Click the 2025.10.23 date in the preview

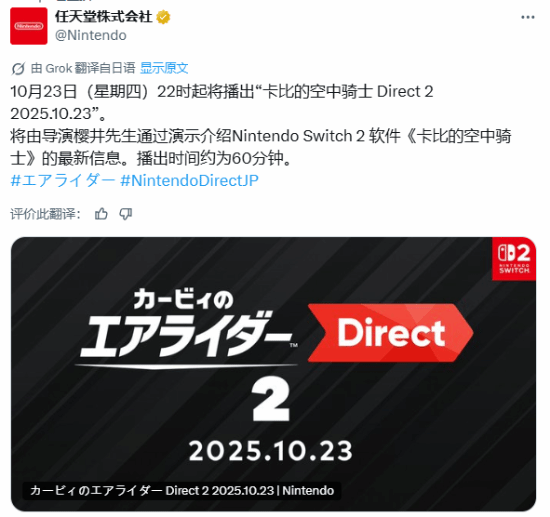click(x=270, y=451)
